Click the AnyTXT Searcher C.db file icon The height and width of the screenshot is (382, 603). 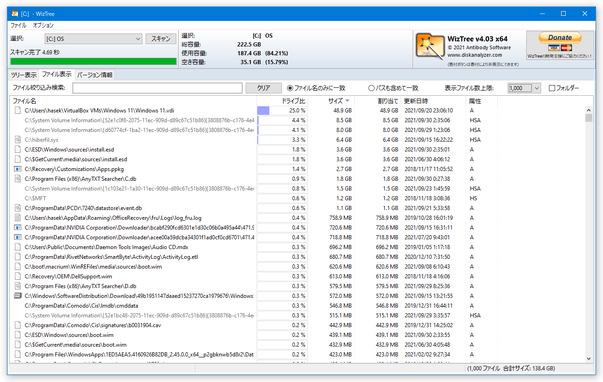point(17,179)
